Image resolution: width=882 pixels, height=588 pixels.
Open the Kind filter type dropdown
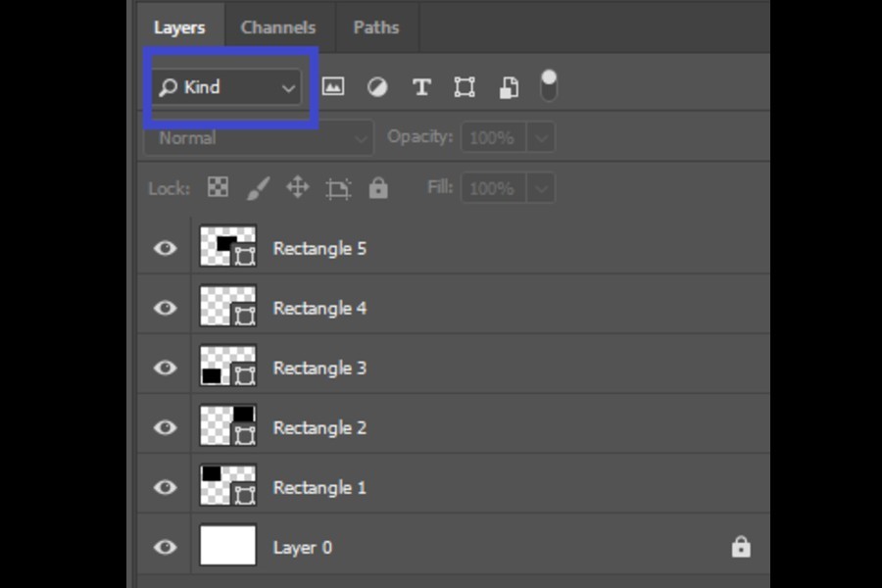click(227, 87)
